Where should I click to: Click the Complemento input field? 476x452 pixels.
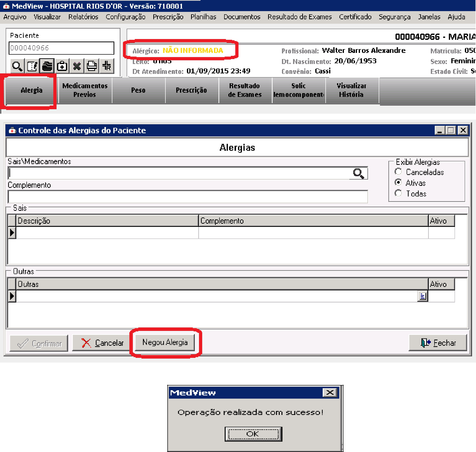click(x=188, y=197)
